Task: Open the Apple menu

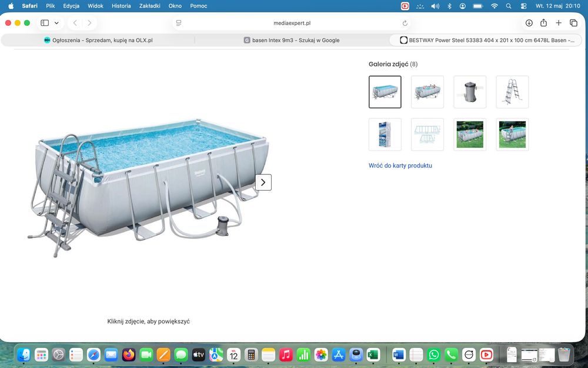Action: click(11, 6)
